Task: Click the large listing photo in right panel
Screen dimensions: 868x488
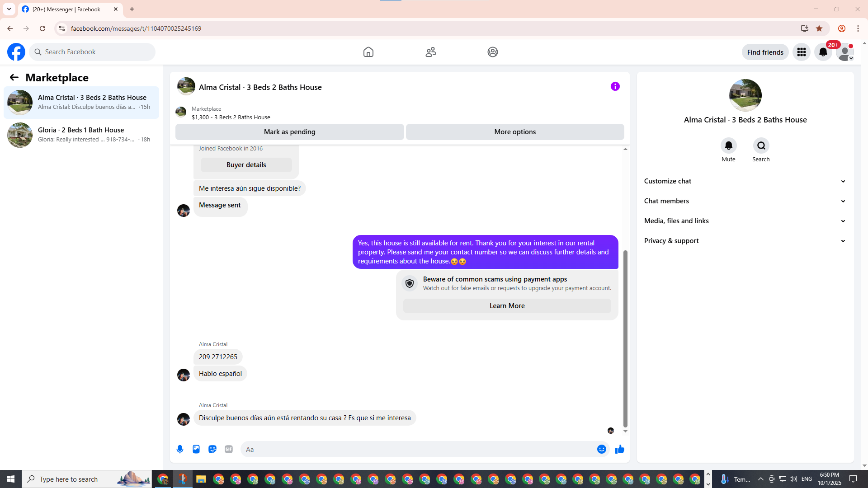Action: tap(745, 95)
